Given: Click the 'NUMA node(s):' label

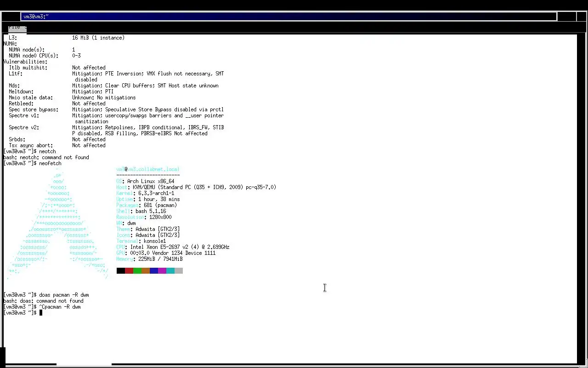Looking at the screenshot, I should (x=27, y=50).
